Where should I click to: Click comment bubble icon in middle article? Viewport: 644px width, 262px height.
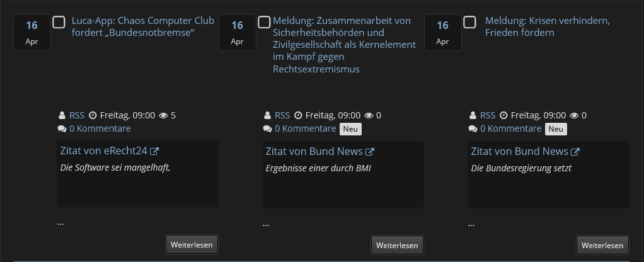tap(267, 128)
